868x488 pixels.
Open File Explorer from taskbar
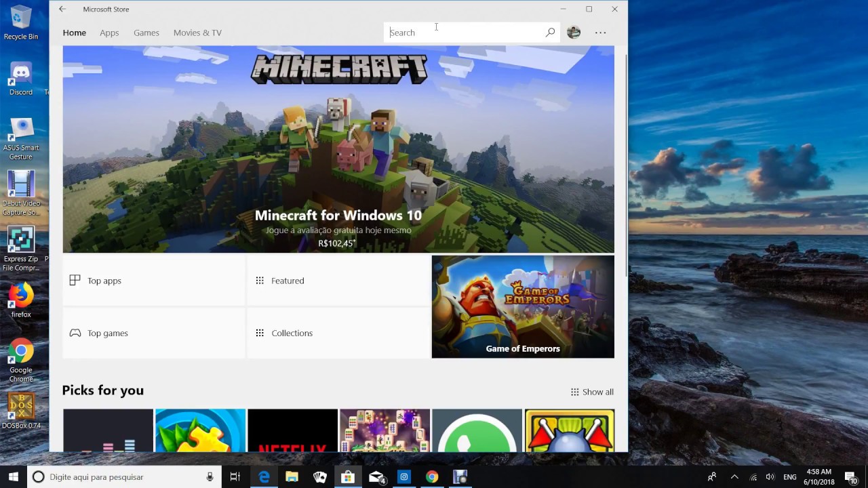(292, 477)
